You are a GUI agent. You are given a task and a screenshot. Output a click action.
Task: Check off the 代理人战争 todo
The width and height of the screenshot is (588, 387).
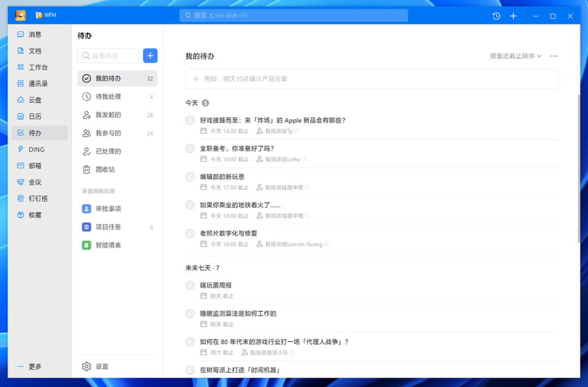point(190,342)
